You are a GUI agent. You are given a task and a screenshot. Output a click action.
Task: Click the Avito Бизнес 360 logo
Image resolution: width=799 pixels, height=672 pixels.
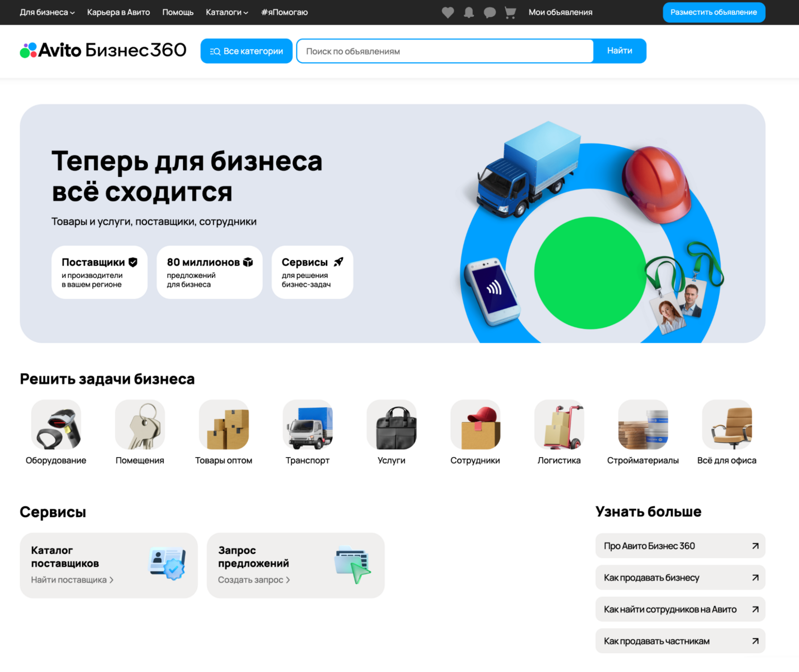coord(103,50)
